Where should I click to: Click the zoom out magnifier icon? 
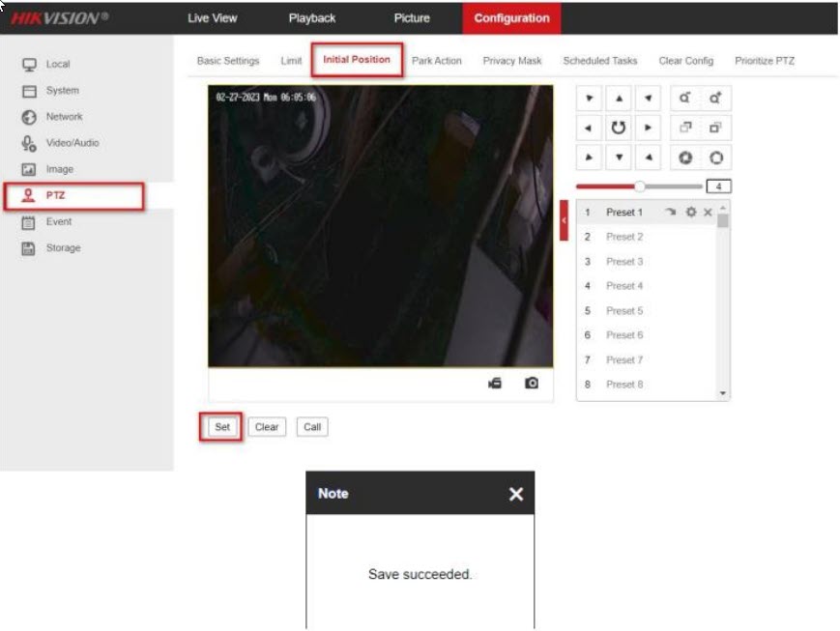(684, 98)
